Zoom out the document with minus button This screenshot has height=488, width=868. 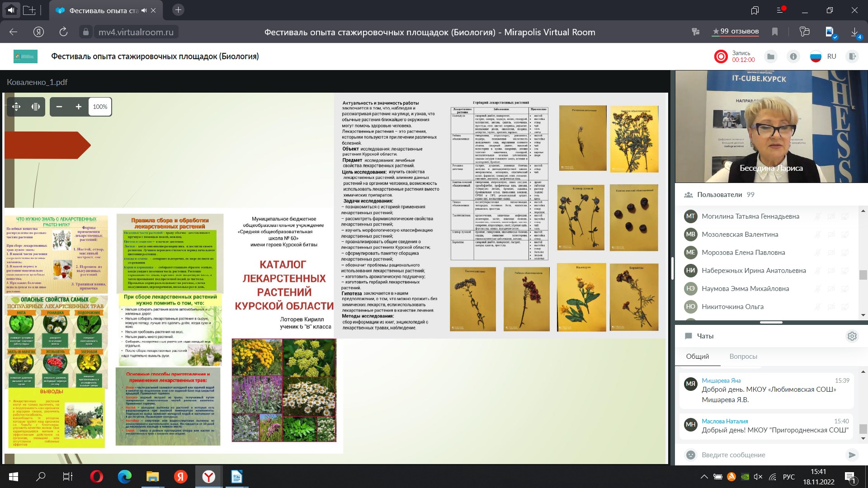[59, 107]
